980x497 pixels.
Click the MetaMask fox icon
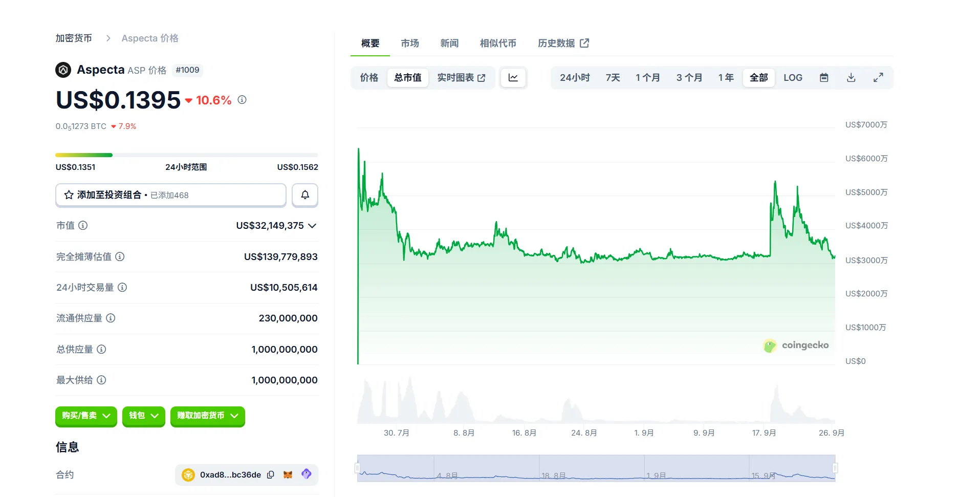click(x=288, y=475)
